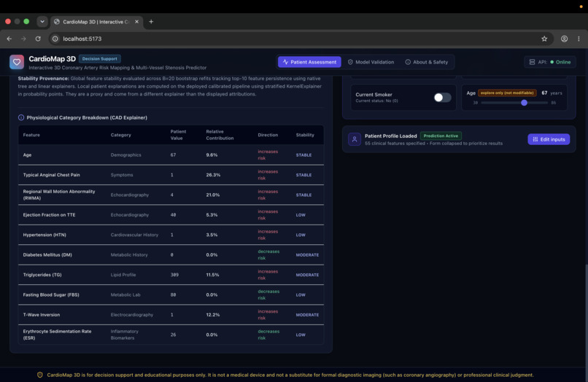Click the API server status icon
Screen dimensions: 588x382
[532, 62]
